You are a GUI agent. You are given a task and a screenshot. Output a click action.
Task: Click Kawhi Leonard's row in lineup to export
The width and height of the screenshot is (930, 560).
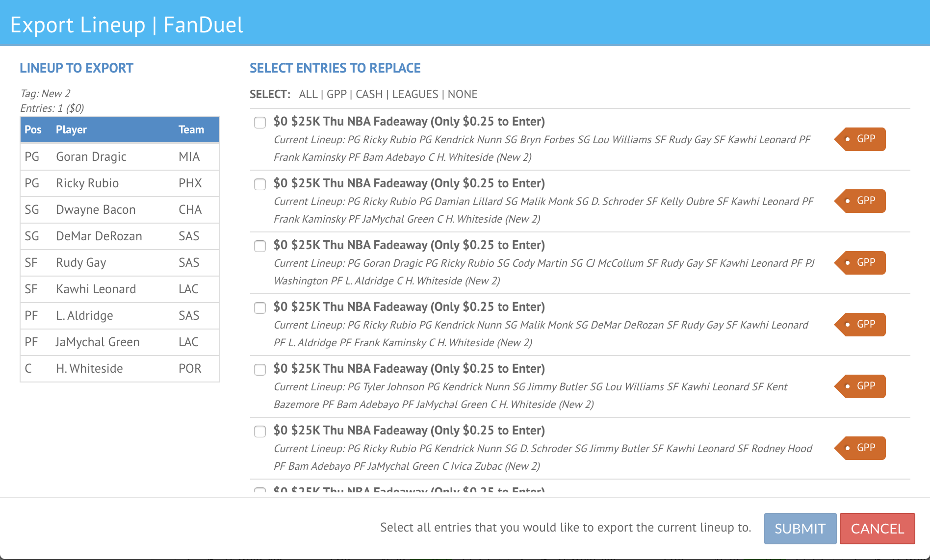click(96, 289)
